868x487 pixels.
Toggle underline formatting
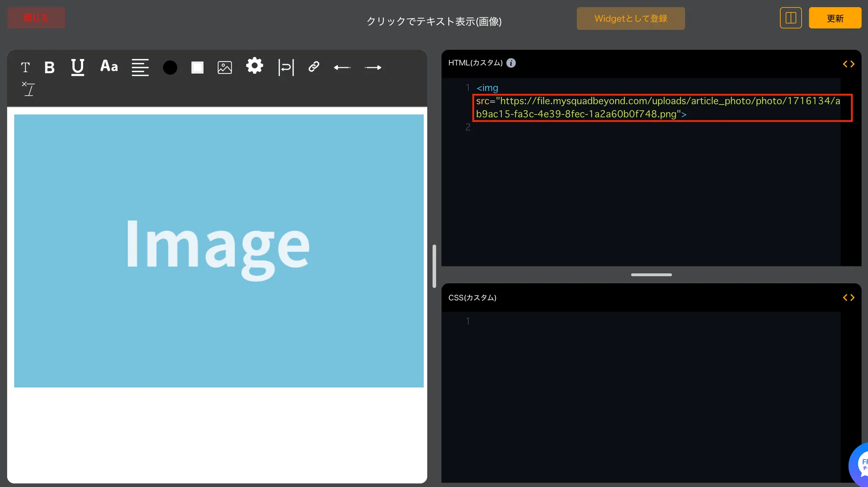tap(78, 67)
